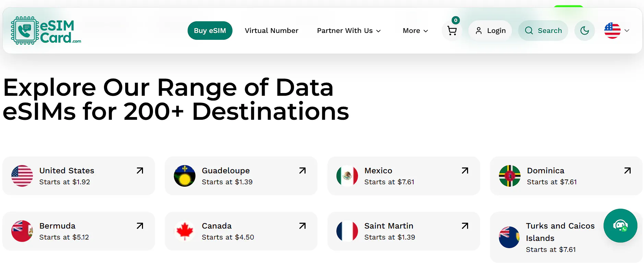Click the "Starts at $5.12" price text
Screen dimensions: 644x279
coord(64,237)
